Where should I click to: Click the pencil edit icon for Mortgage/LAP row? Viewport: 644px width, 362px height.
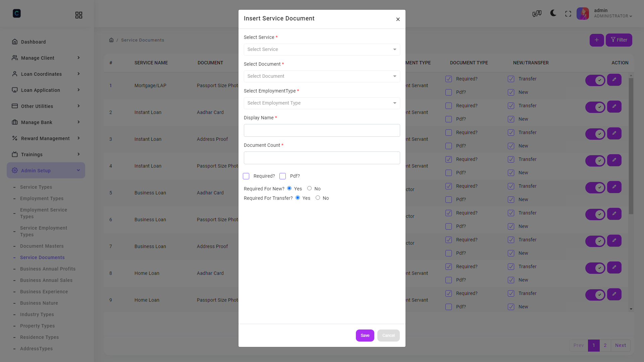pyautogui.click(x=614, y=80)
